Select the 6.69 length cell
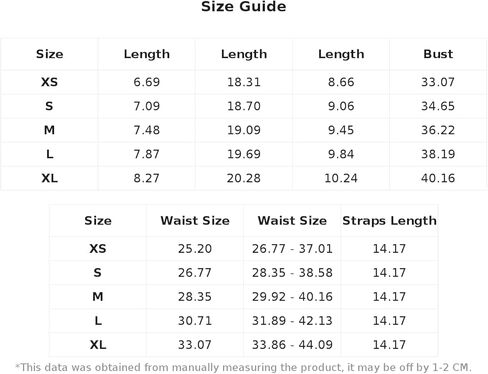 [x=147, y=82]
